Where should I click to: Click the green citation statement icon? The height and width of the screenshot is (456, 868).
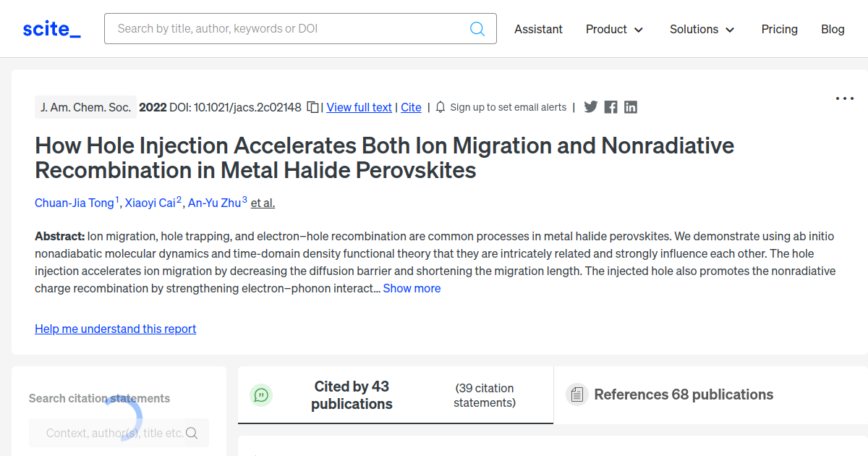click(x=261, y=394)
